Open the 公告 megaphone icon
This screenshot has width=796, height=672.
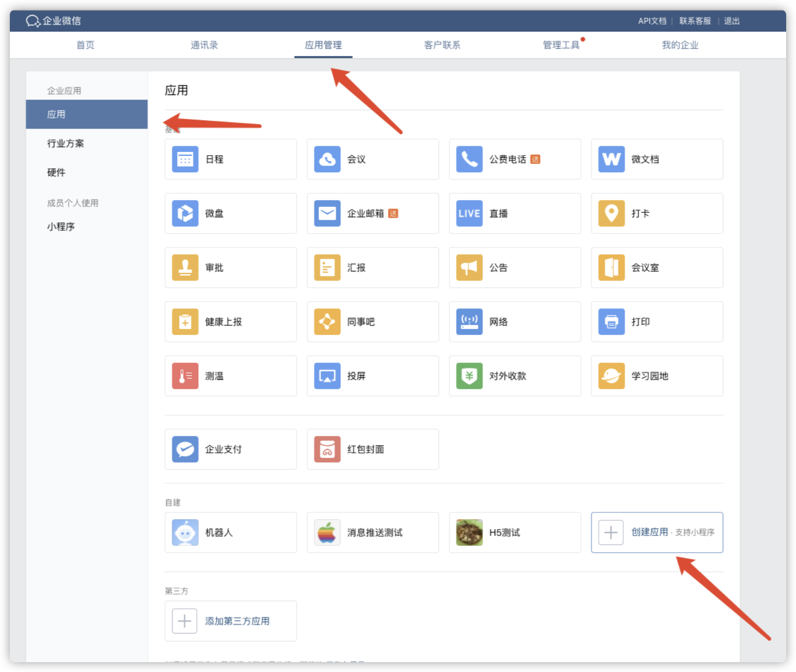pyautogui.click(x=469, y=268)
